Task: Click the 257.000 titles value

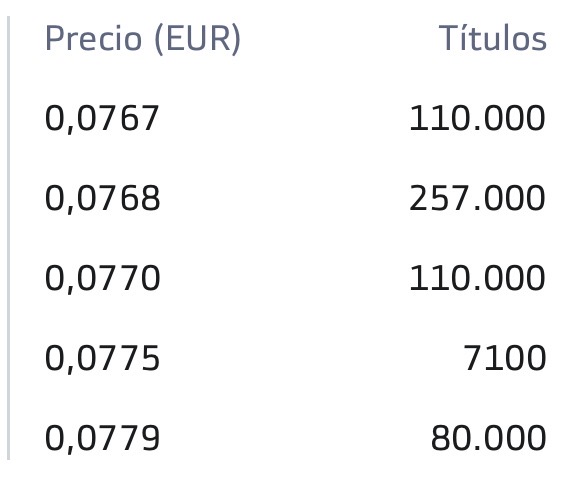Action: [477, 198]
